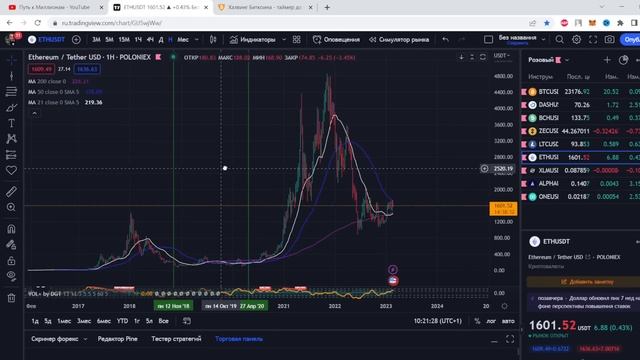Open the Индикаторы dialog
This screenshot has width=640, height=360.
252,40
